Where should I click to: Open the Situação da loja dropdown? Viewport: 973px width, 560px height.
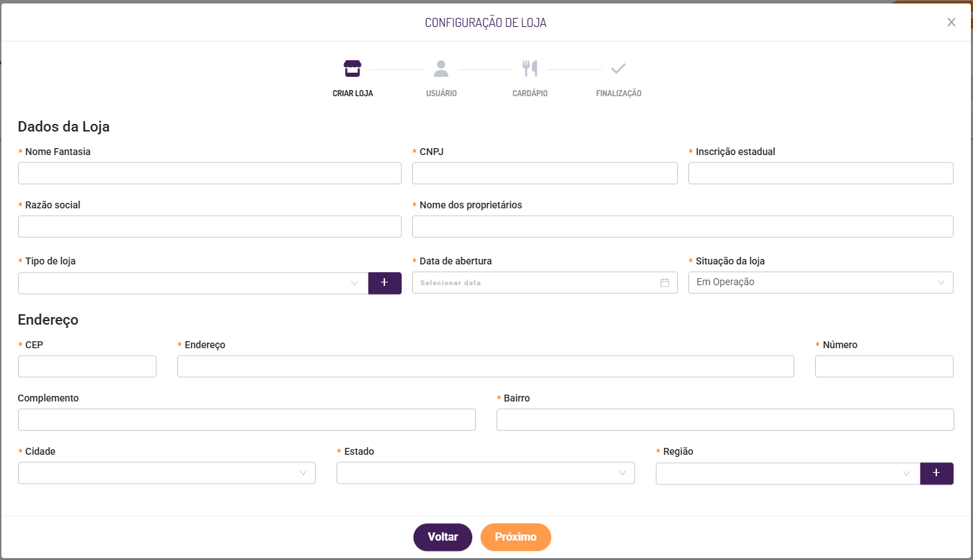click(820, 282)
